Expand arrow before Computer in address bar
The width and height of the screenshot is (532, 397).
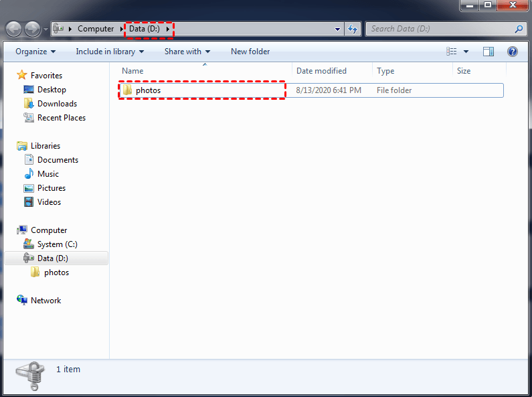pyautogui.click(x=70, y=29)
